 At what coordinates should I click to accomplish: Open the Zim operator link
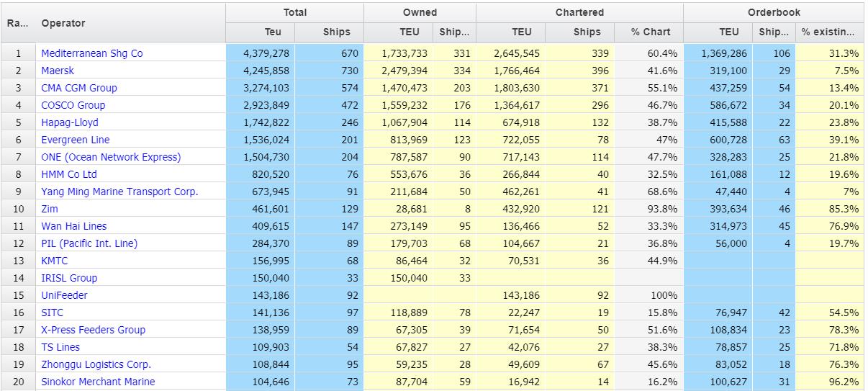pos(50,209)
